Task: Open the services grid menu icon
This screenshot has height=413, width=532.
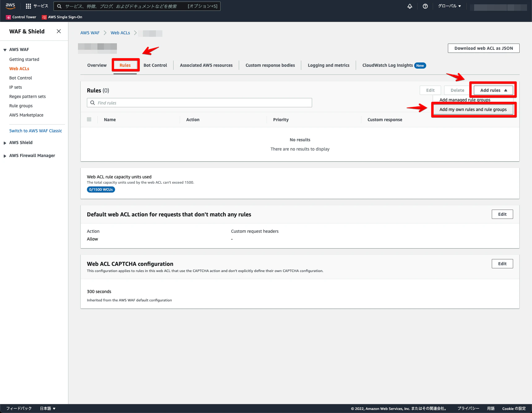Action: point(28,6)
